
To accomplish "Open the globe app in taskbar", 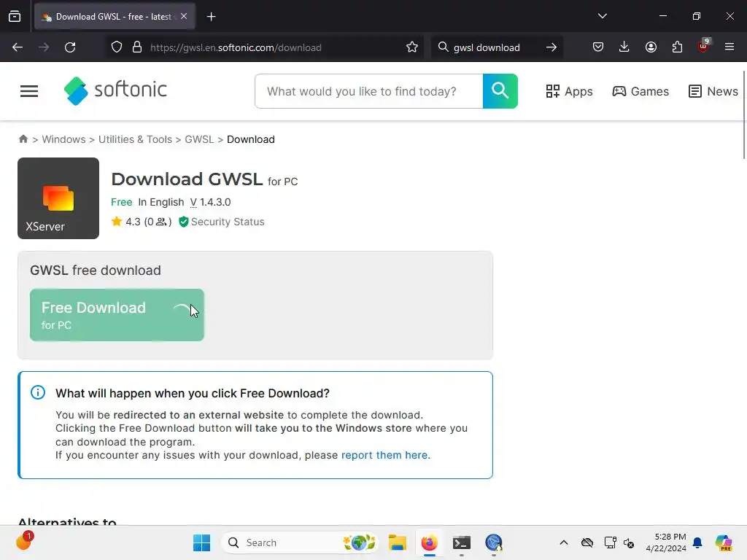I will [494, 542].
